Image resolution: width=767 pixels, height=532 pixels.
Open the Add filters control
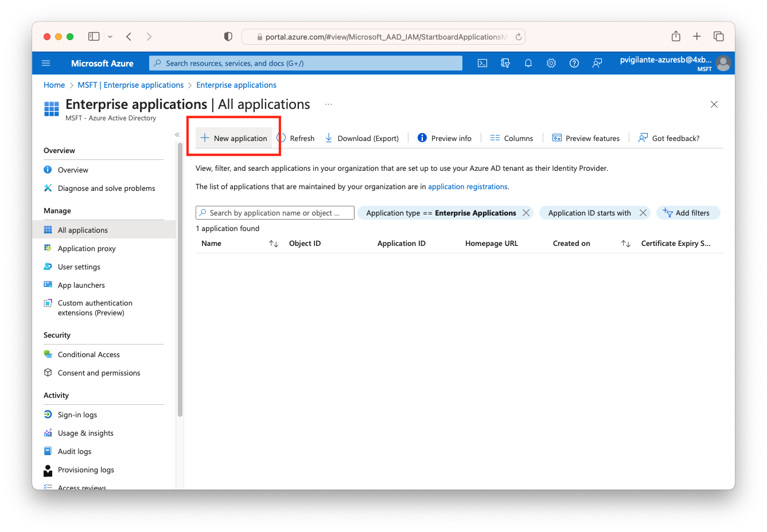(x=688, y=213)
